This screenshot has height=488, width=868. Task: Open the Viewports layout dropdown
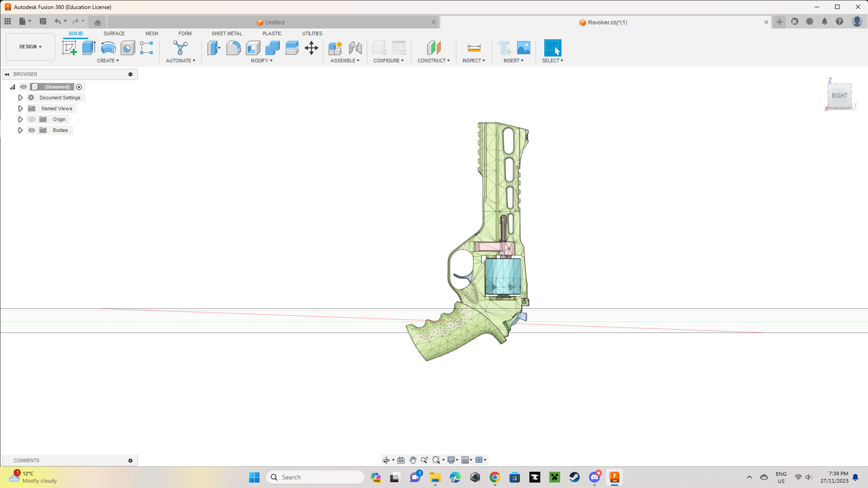pyautogui.click(x=481, y=460)
